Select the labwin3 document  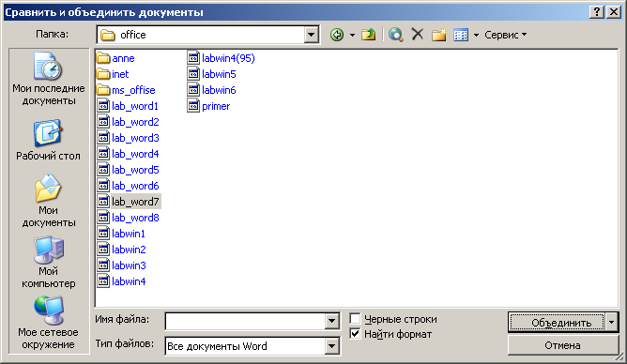tap(122, 265)
